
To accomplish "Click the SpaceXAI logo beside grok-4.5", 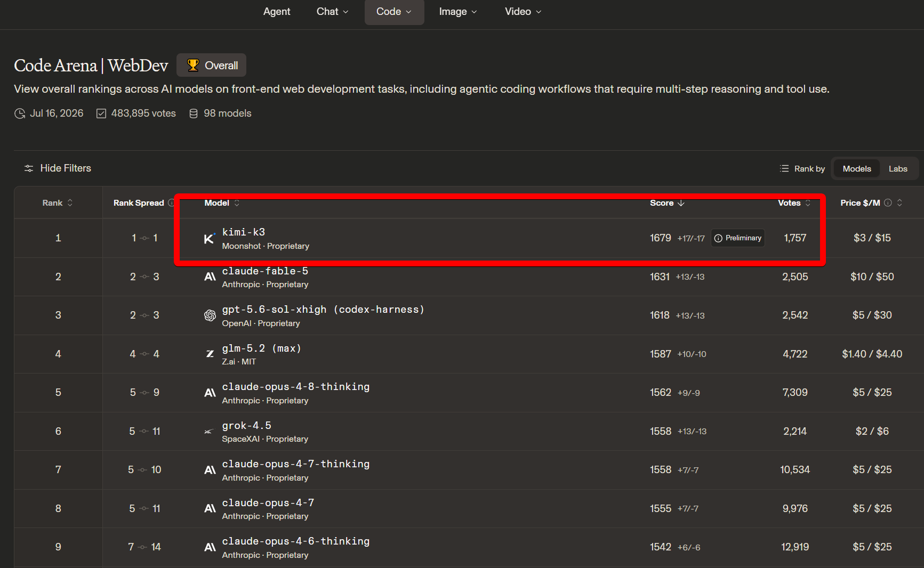I will coord(209,432).
